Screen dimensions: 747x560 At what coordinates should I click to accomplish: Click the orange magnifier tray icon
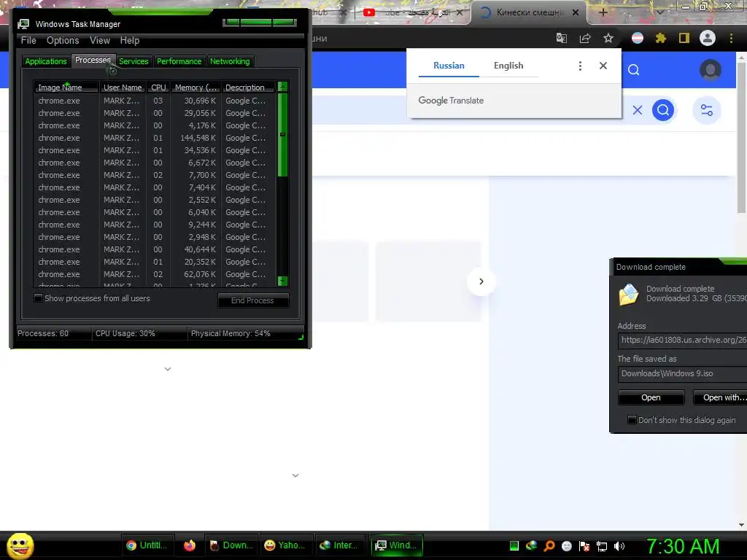pos(549,546)
